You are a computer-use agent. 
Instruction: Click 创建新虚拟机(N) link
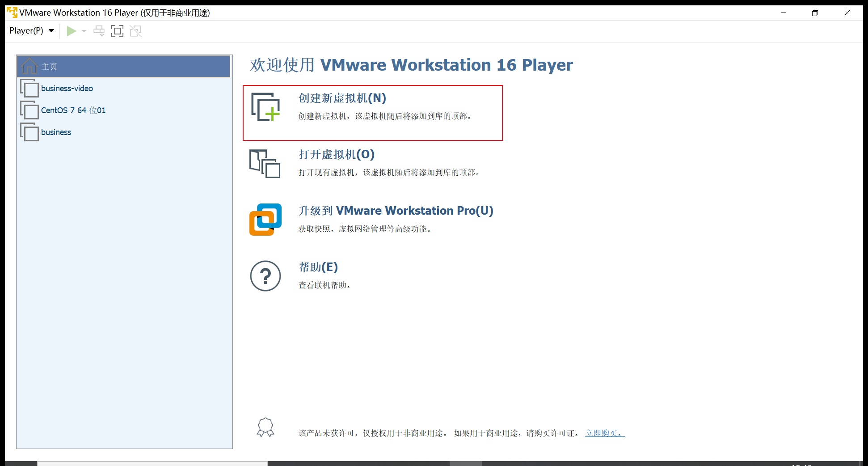342,98
